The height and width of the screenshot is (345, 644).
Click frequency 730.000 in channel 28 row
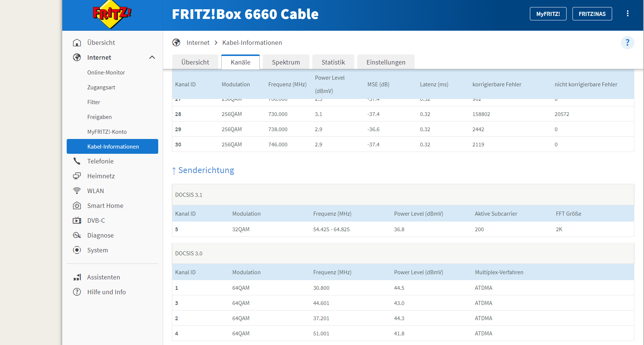tap(278, 114)
